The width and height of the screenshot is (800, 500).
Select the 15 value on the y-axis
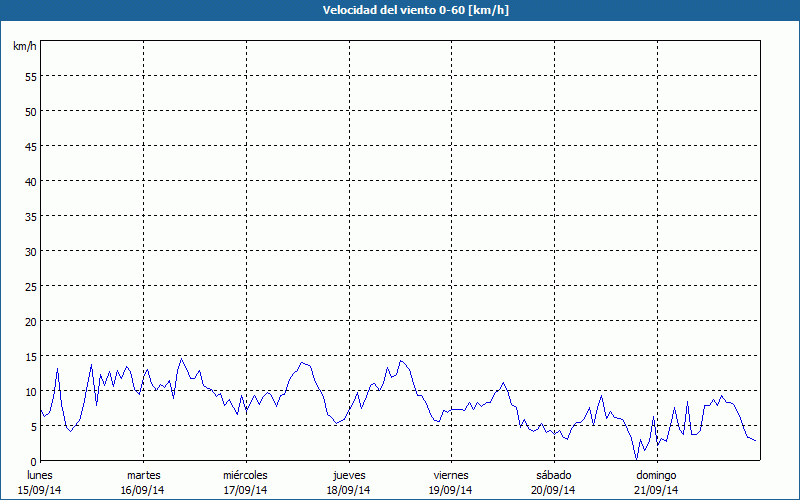[30, 356]
